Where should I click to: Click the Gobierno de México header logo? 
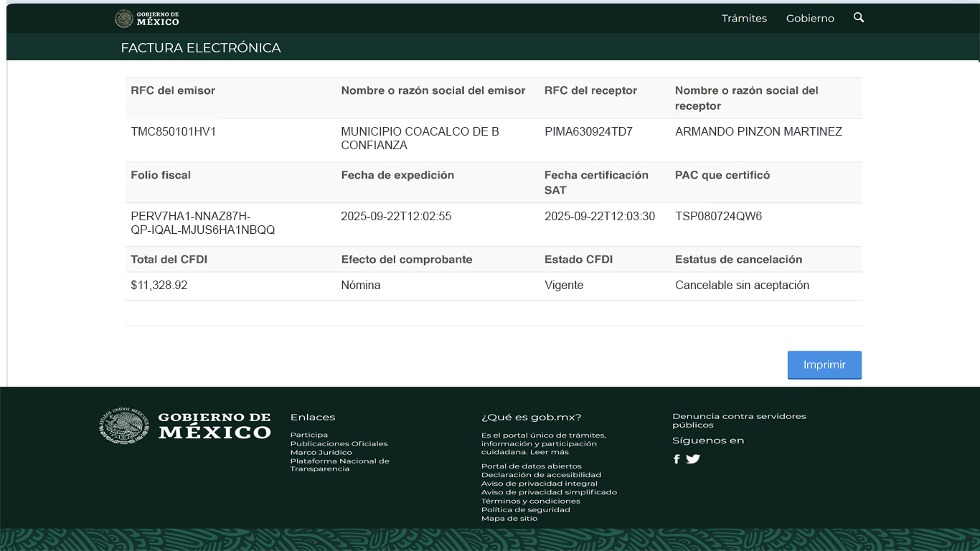(147, 19)
